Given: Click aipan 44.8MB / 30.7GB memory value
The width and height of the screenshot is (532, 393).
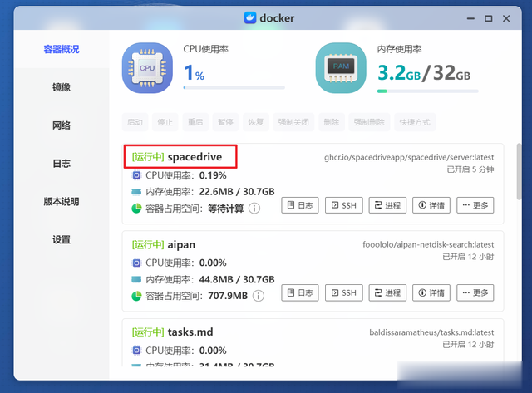Looking at the screenshot, I should click(237, 279).
